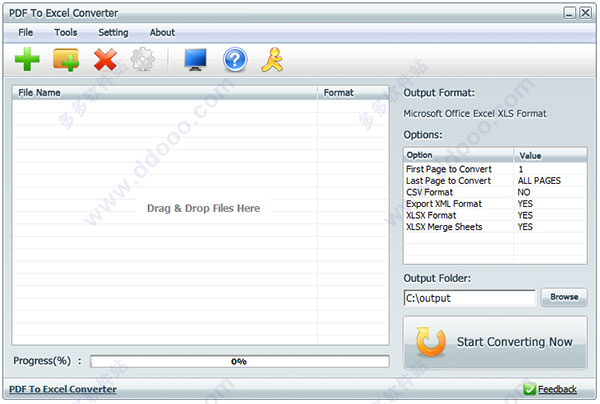Click the File Name column header
The height and width of the screenshot is (404, 600).
165,93
